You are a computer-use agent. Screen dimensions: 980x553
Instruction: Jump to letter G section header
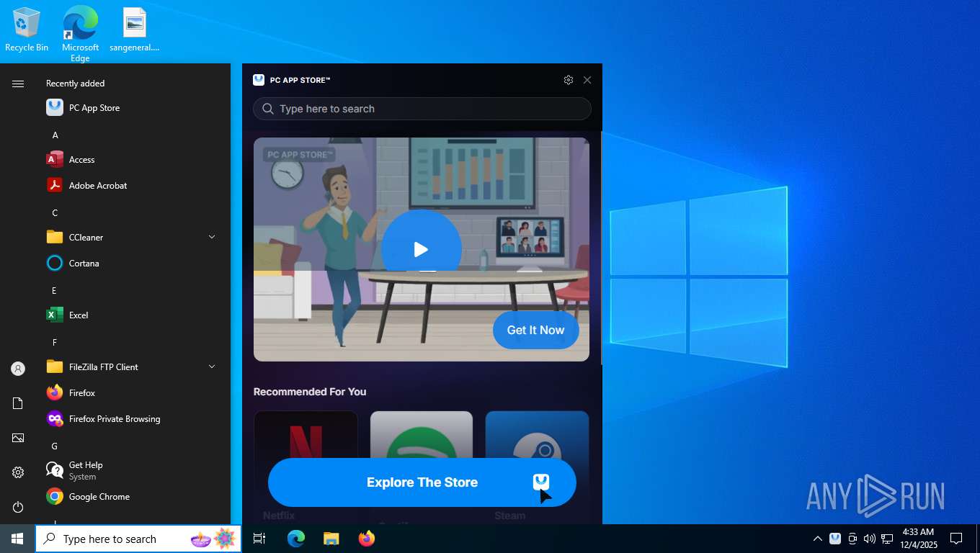click(x=55, y=446)
